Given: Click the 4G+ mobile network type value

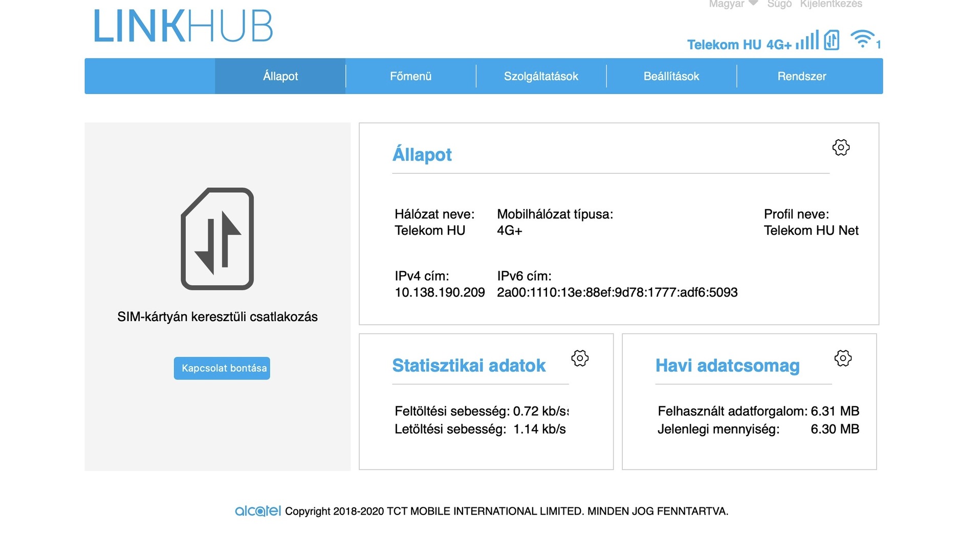Looking at the screenshot, I should coord(510,231).
